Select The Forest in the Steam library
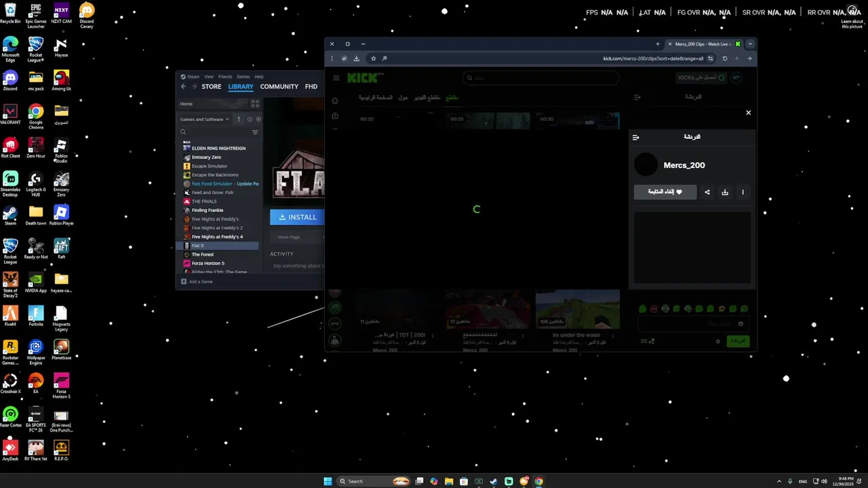Viewport: 868px width, 488px height. tap(202, 254)
